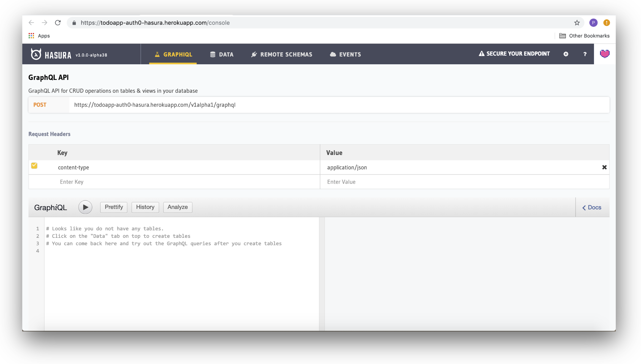Bookmark this page with the star icon
The image size is (641, 364).
click(x=577, y=23)
